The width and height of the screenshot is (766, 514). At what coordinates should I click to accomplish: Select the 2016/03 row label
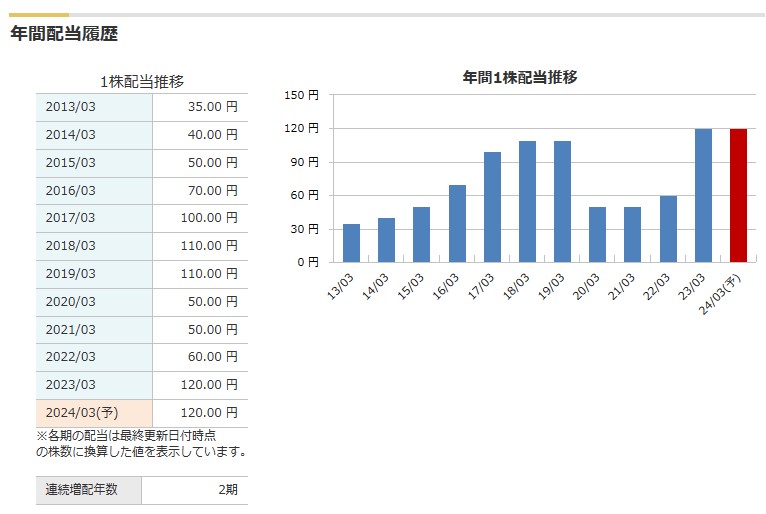tap(70, 191)
